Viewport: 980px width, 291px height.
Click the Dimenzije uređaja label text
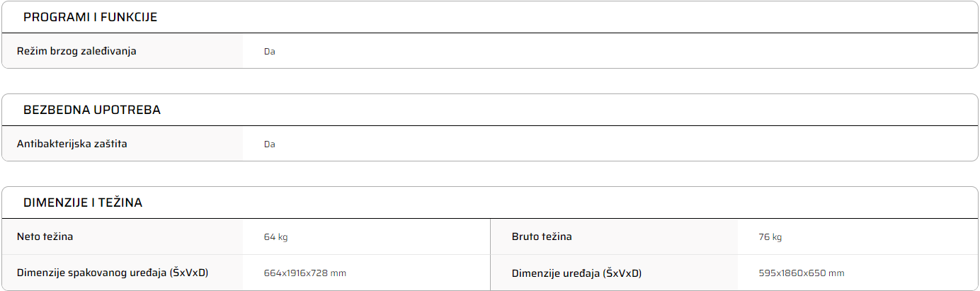click(x=556, y=273)
